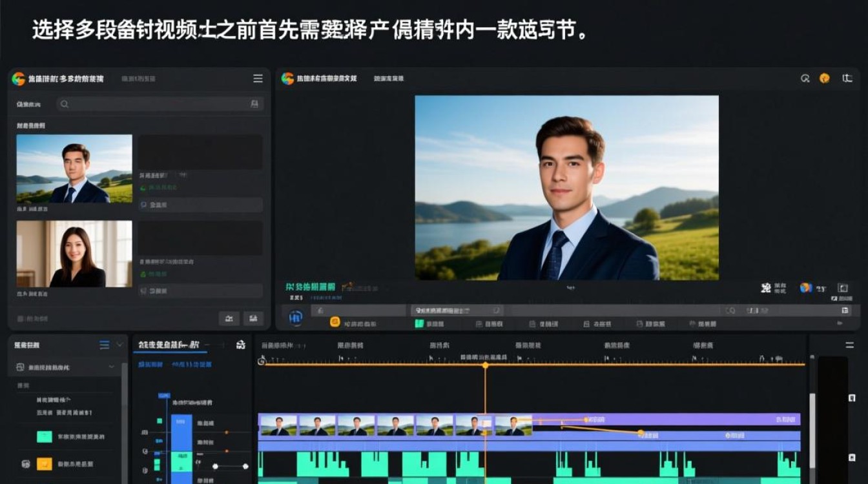Click round blue button at preview bar left
Viewport: 868px width, 484px height.
(x=296, y=317)
